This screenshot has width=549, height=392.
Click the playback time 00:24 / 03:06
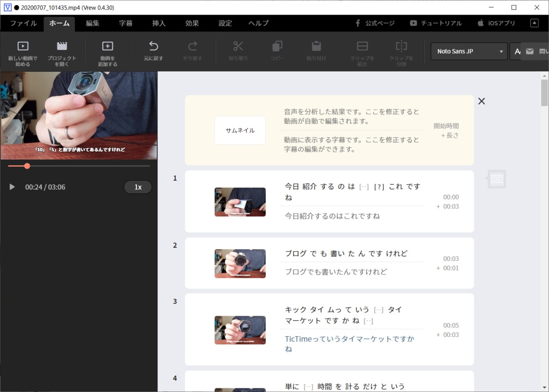pyautogui.click(x=45, y=187)
